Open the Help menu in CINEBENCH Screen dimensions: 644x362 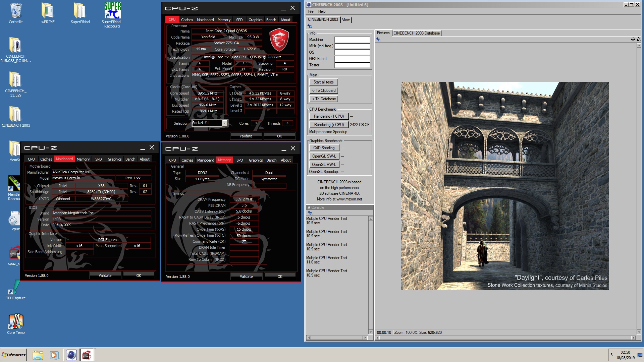[322, 11]
